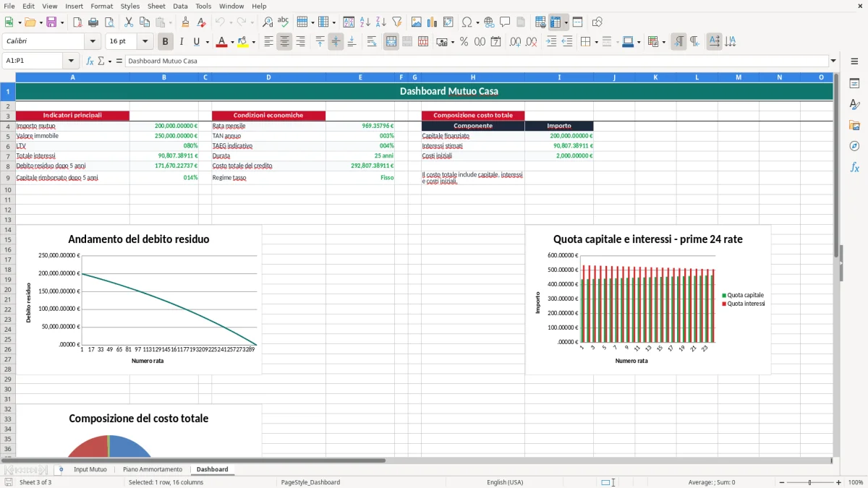The width and height of the screenshot is (868, 488).
Task: Toggle Wrap Text button
Action: pyautogui.click(x=372, y=42)
